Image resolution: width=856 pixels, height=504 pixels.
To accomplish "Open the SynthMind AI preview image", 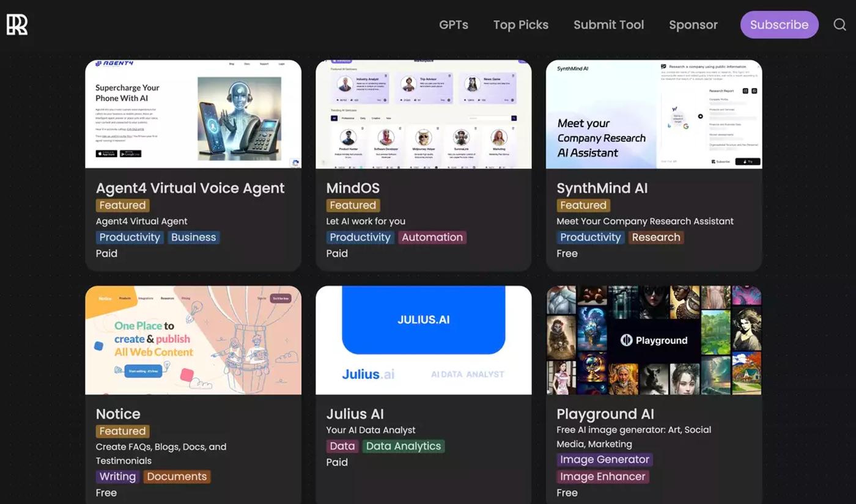I will [x=654, y=114].
